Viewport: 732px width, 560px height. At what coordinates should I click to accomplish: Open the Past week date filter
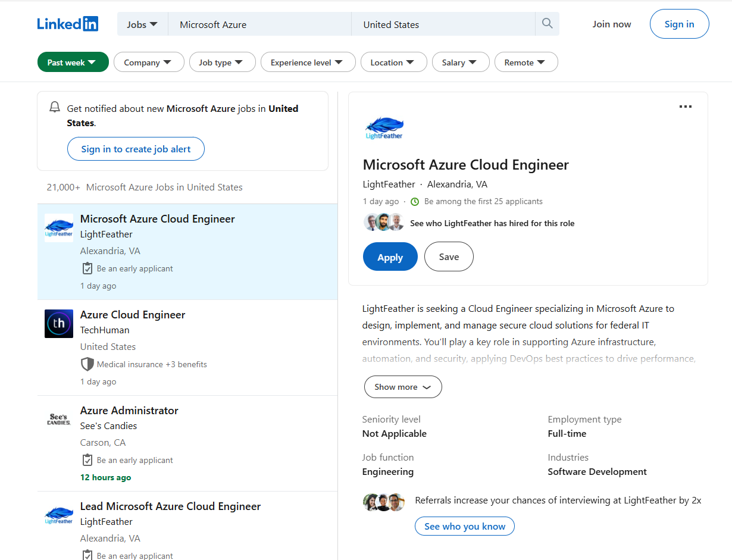point(73,62)
